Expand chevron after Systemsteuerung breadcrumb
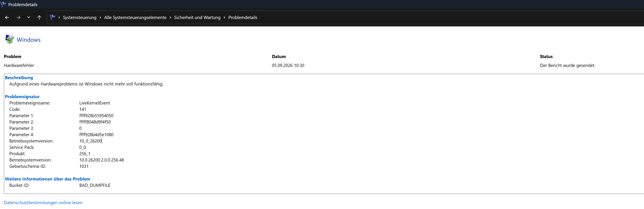The width and height of the screenshot is (644, 209). point(100,18)
